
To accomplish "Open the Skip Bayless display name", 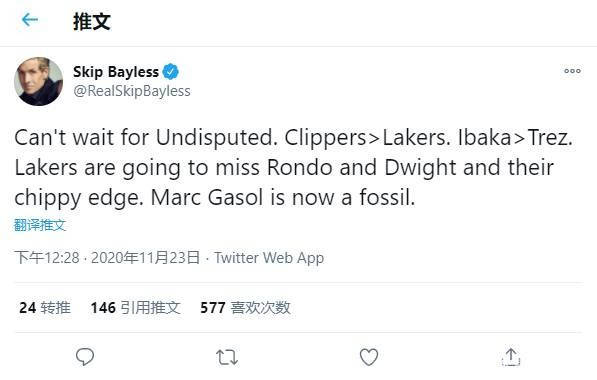I will [x=116, y=72].
